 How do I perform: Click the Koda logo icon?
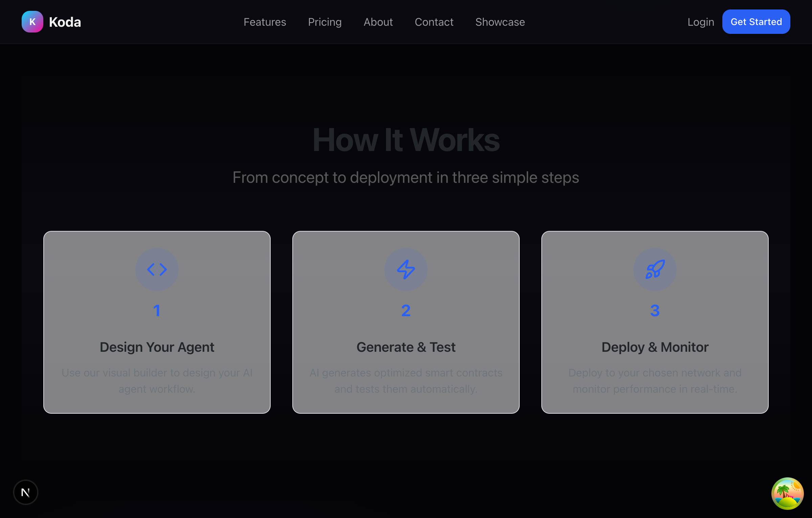coord(32,22)
